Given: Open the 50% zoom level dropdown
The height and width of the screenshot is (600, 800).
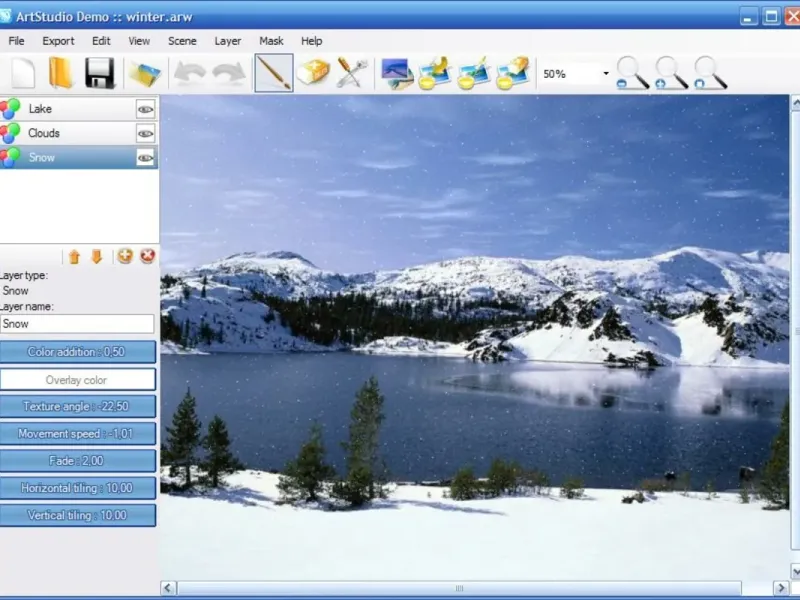Looking at the screenshot, I should [606, 74].
